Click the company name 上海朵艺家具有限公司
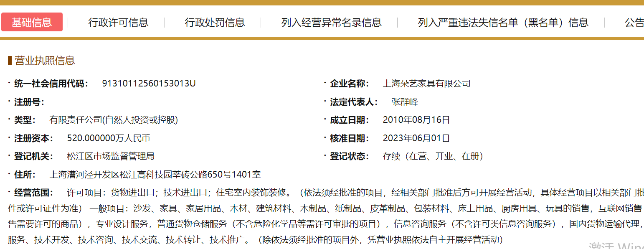Viewport: 644px width, 249px height. point(426,84)
